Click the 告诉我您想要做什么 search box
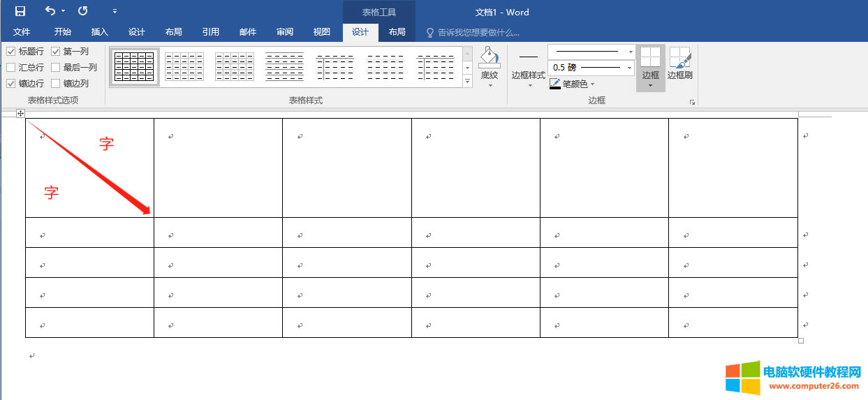The width and height of the screenshot is (868, 400). click(478, 32)
